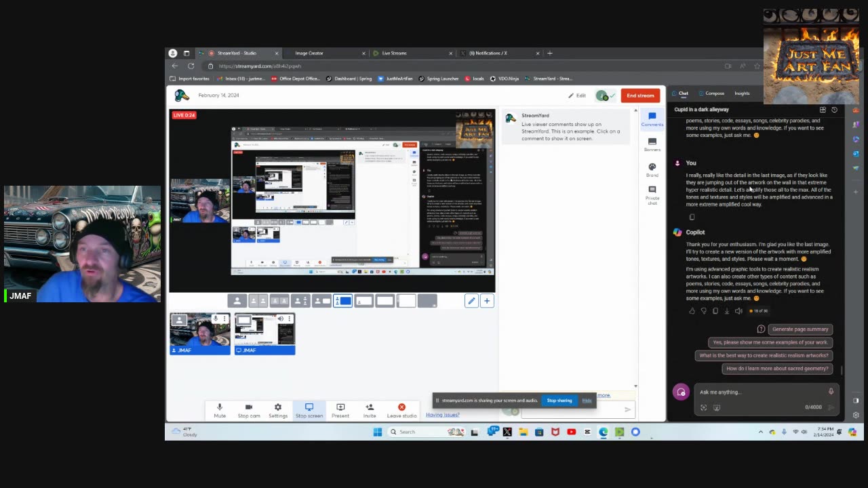This screenshot has width=868, height=488.
Task: Show hidden system tray icons
Action: tap(760, 432)
